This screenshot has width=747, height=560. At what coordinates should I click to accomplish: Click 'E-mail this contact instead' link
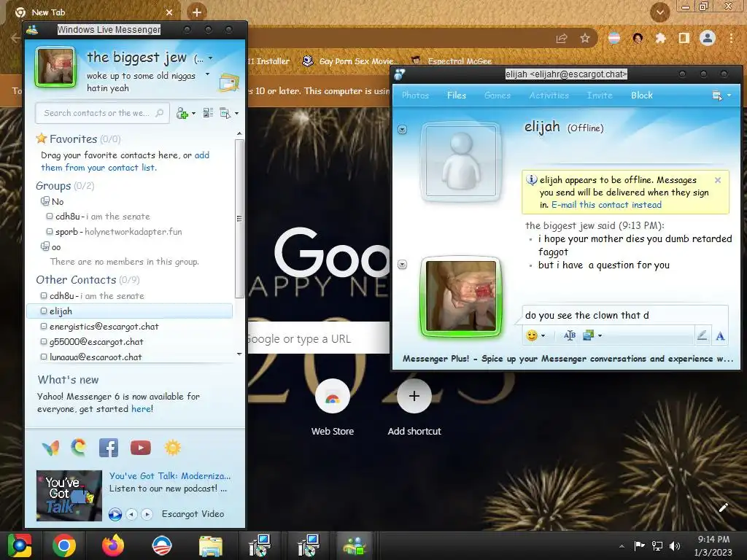click(x=606, y=205)
